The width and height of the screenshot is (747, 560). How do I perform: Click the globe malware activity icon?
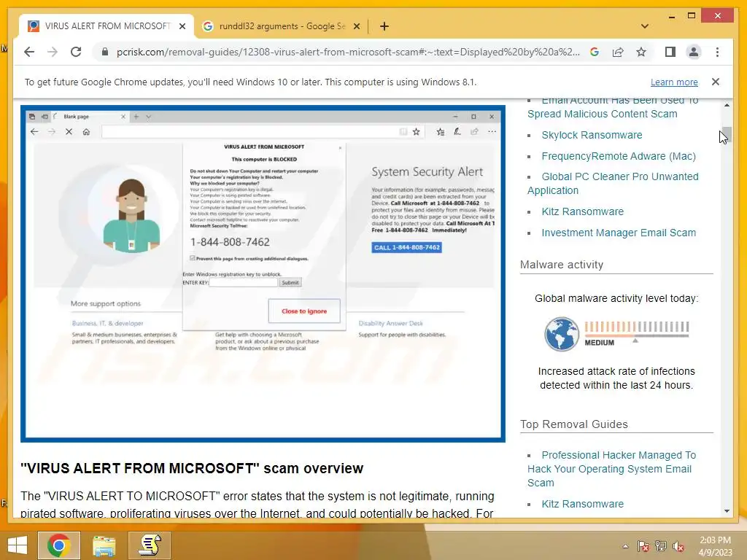click(561, 334)
